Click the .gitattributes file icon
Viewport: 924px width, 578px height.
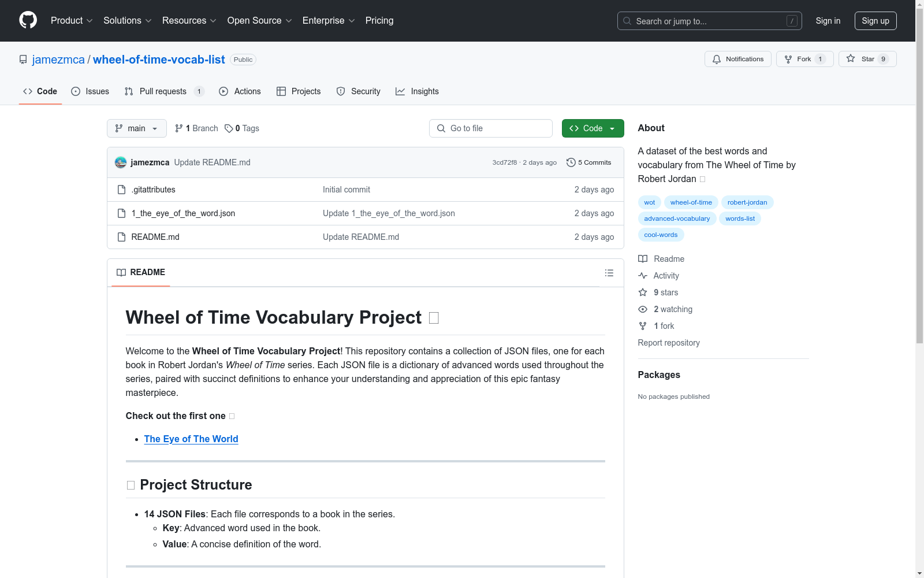(x=121, y=190)
